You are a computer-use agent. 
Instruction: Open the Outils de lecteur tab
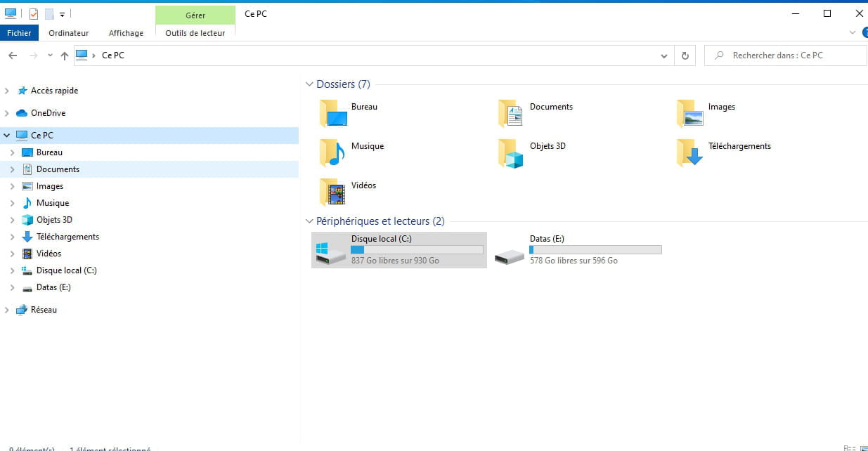click(195, 33)
